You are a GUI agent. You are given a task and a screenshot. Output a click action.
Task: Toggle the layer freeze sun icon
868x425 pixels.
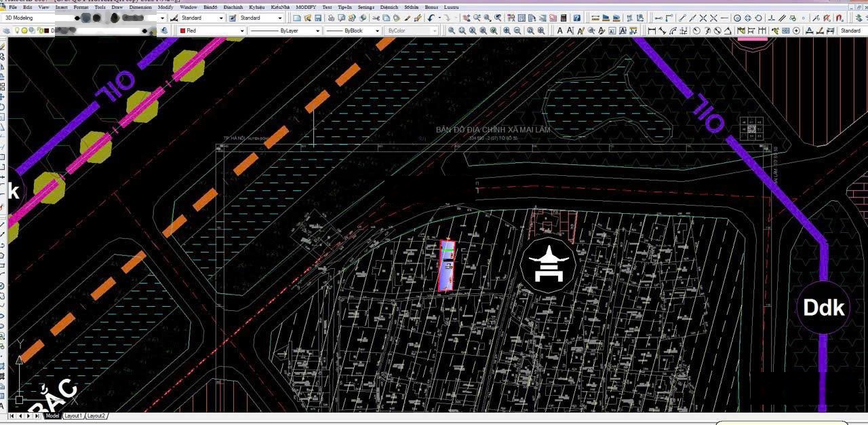(24, 31)
